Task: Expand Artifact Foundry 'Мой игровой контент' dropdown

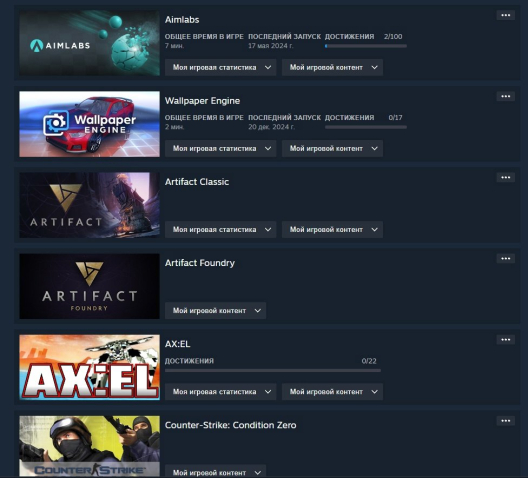Action: [x=216, y=311]
